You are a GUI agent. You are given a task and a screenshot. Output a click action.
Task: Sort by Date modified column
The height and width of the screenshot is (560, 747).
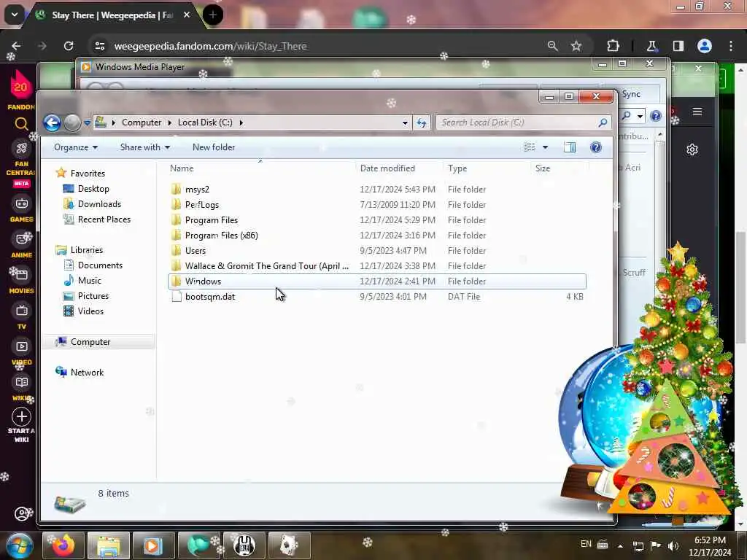[387, 168]
